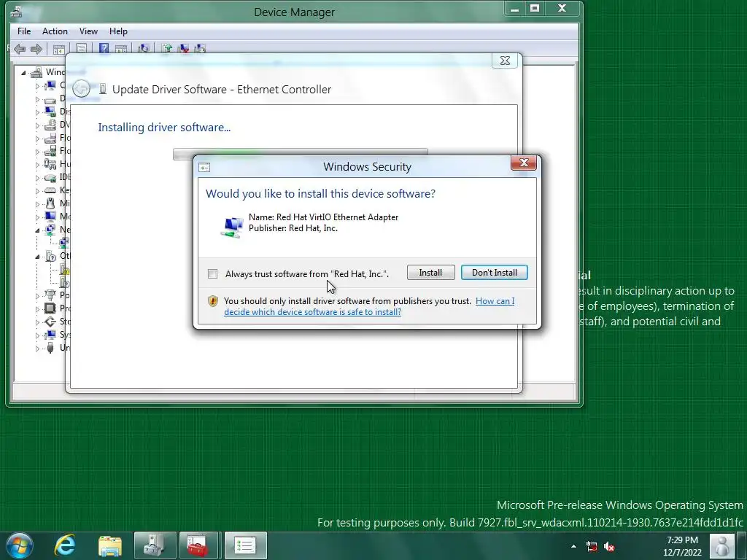Toggle the show/hide console tree toolbar icon
This screenshot has height=560, width=747.
tap(59, 49)
